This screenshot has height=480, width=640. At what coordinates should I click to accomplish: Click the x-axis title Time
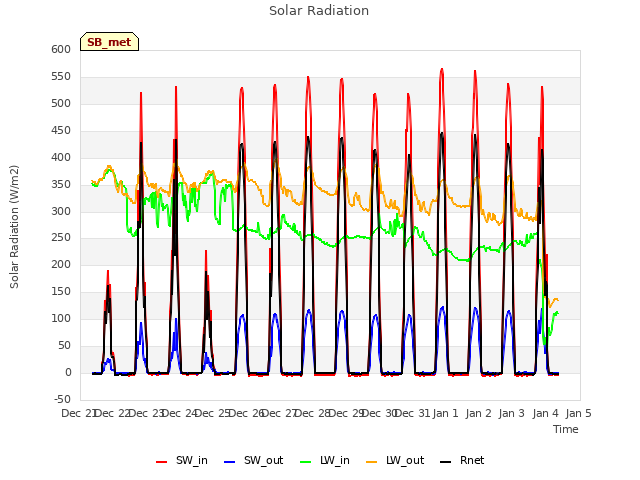pos(566,429)
